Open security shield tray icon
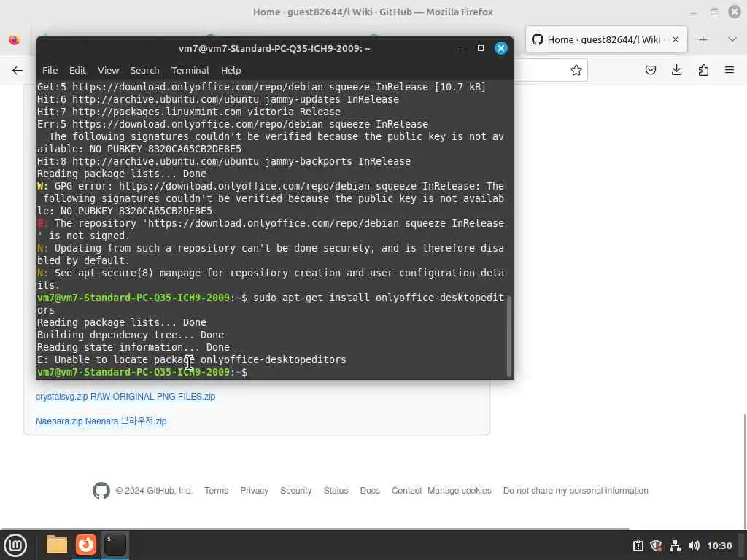This screenshot has width=747, height=560. 656,545
